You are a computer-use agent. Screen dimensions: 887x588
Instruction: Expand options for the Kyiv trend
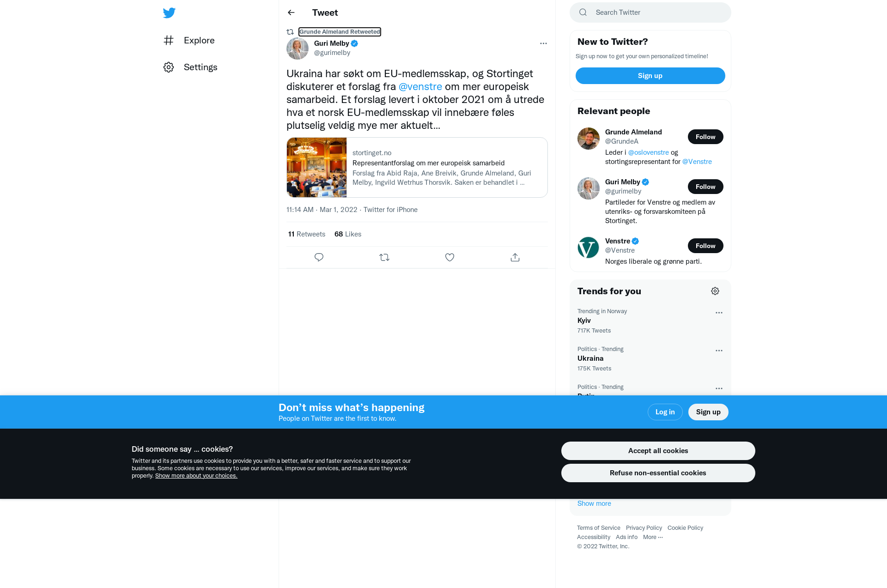pos(719,313)
